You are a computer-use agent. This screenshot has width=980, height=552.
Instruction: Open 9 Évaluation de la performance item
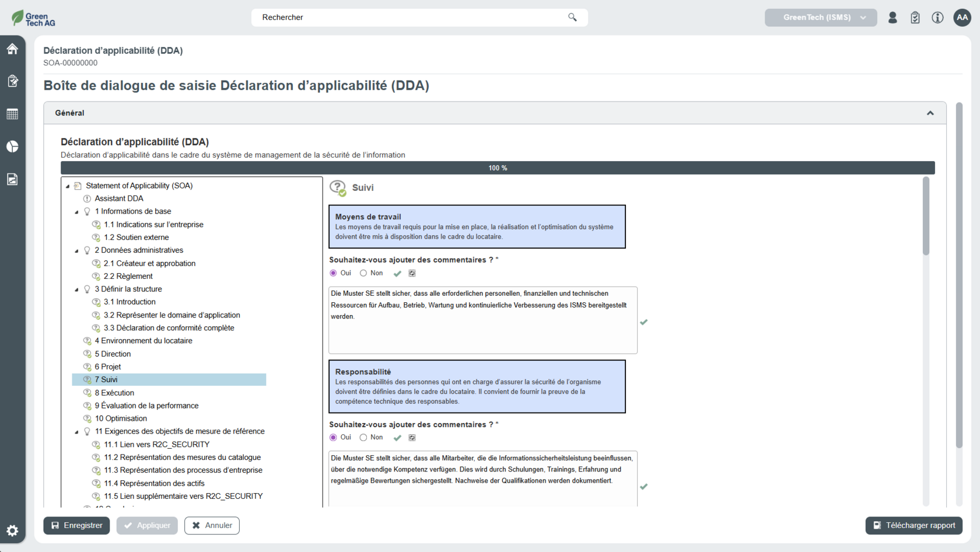(x=146, y=406)
